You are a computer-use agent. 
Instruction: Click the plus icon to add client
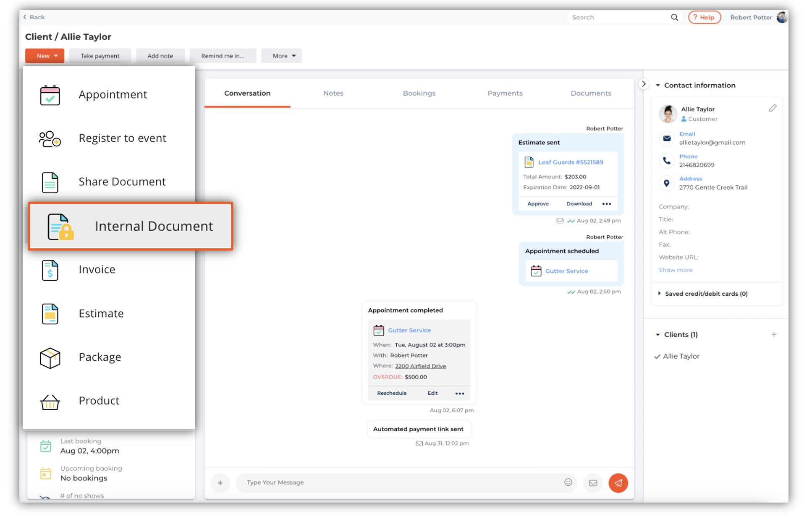point(773,334)
